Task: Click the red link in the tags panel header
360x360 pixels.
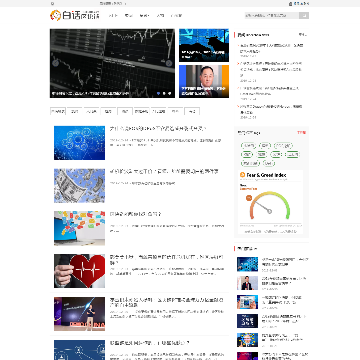Action: pyautogui.click(x=301, y=133)
